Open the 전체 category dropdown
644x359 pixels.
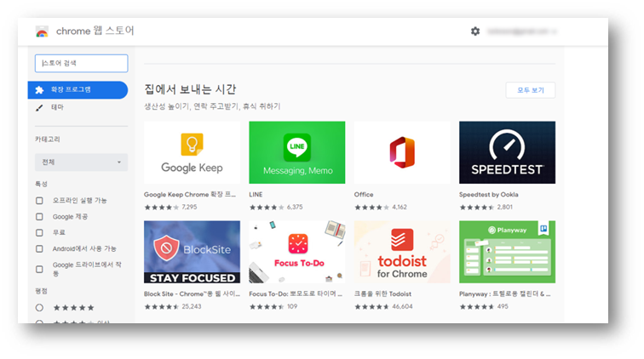81,162
